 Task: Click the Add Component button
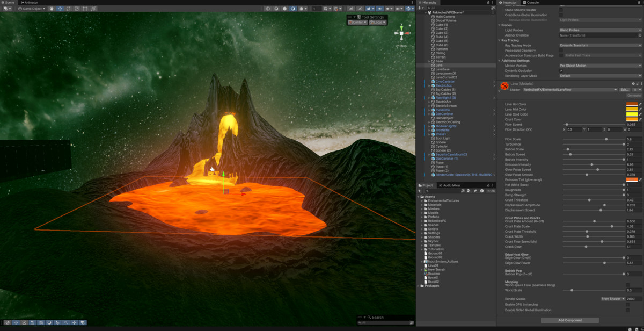[570, 320]
